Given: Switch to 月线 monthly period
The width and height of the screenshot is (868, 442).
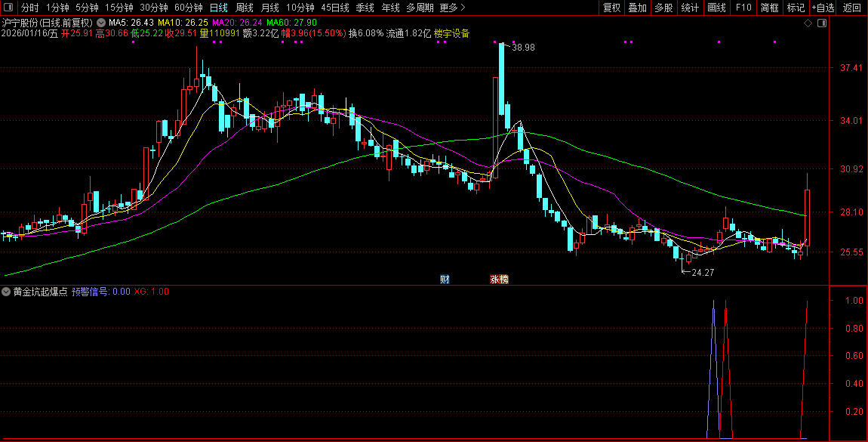Looking at the screenshot, I should [x=269, y=8].
